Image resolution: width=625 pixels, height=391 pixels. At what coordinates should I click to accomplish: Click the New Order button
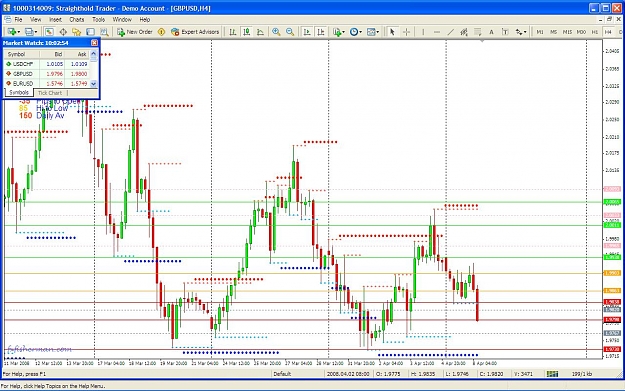point(135,32)
